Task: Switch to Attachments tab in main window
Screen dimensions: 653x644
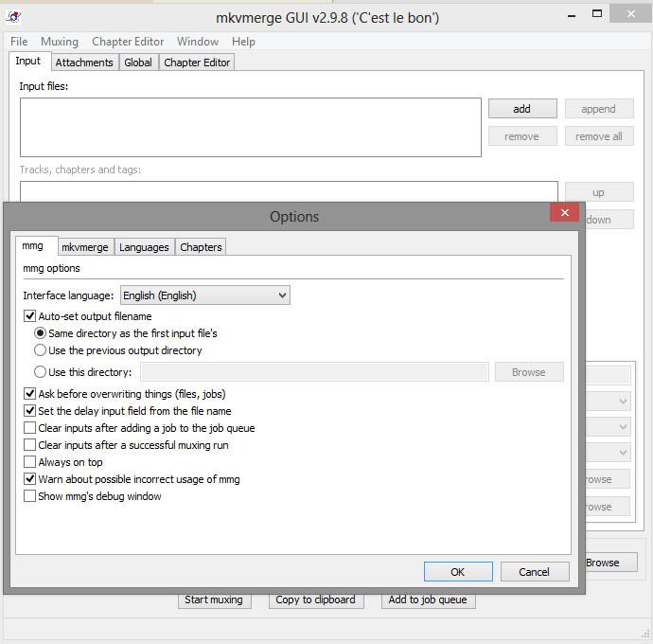Action: [x=84, y=63]
